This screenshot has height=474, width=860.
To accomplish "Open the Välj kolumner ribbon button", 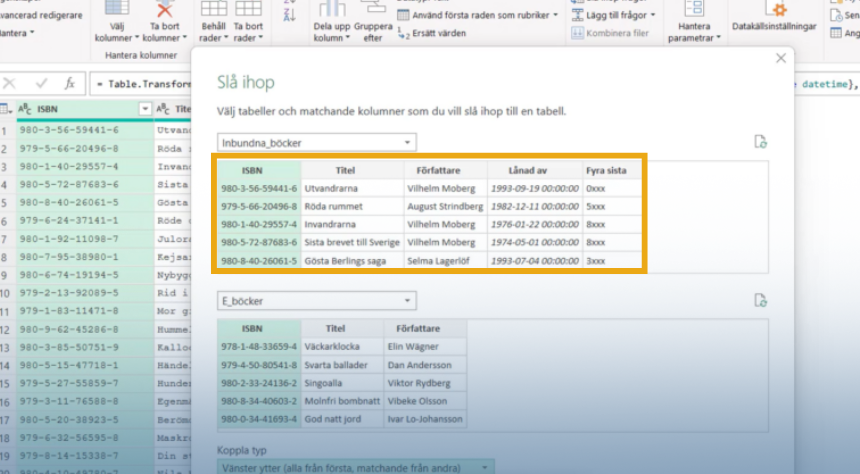I will [x=119, y=24].
